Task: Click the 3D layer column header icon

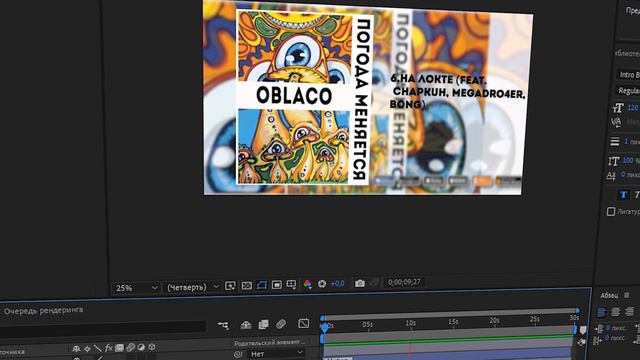Action: (x=152, y=347)
